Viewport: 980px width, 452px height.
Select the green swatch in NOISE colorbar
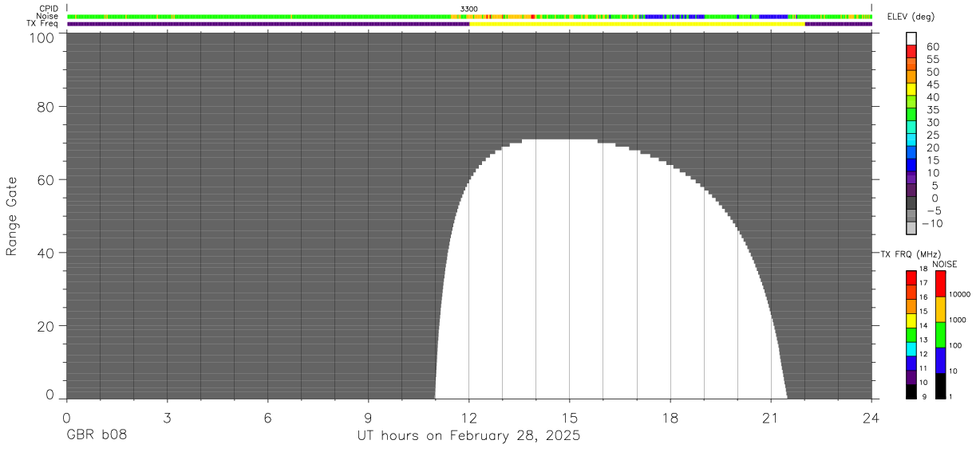point(940,335)
